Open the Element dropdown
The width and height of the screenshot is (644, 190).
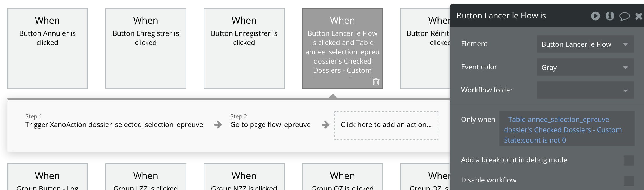tap(585, 44)
